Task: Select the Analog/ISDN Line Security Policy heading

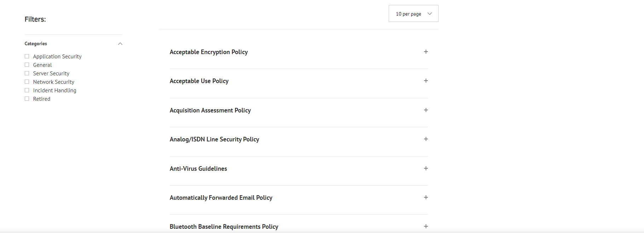Action: pos(214,139)
